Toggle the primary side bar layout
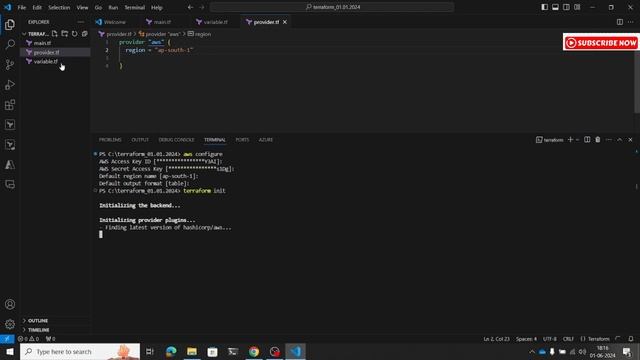The height and width of the screenshot is (360, 640). tap(544, 7)
